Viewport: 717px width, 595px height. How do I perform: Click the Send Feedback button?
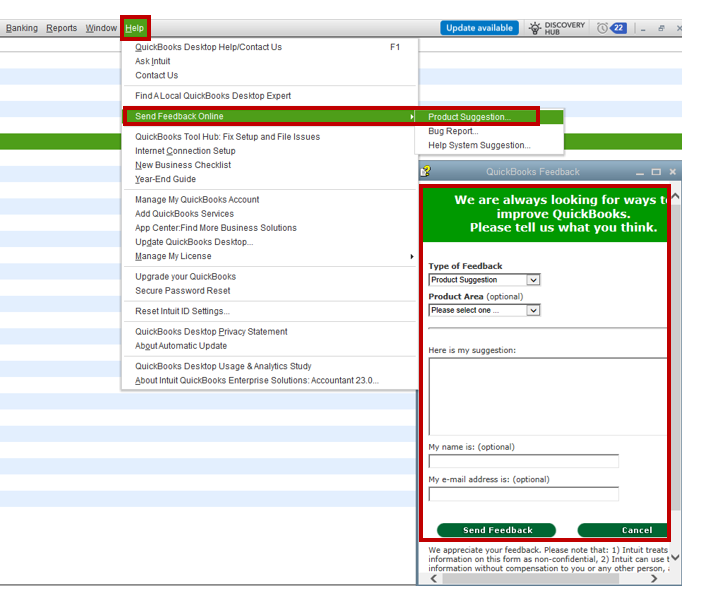pyautogui.click(x=497, y=530)
